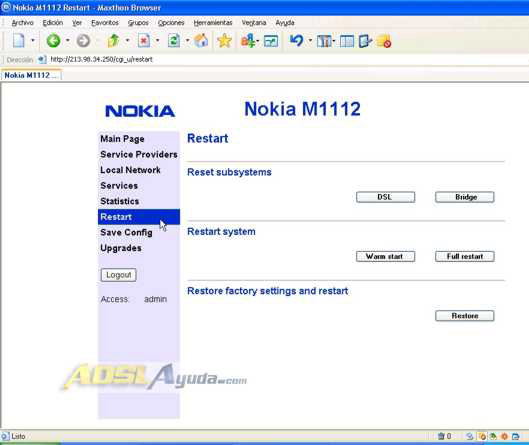This screenshot has height=445, width=529.
Task: Open the Save Config sidebar link
Action: point(126,232)
